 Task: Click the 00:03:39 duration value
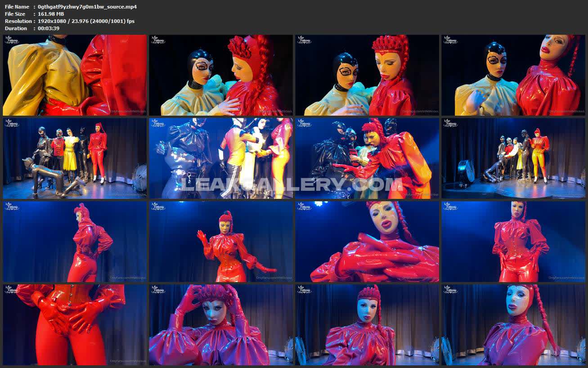click(x=49, y=28)
